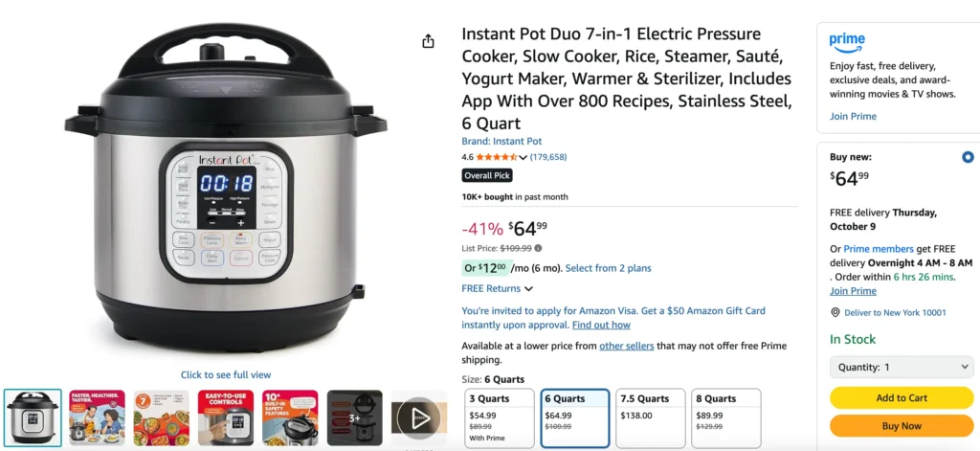Click the List Price info icon

(x=538, y=248)
